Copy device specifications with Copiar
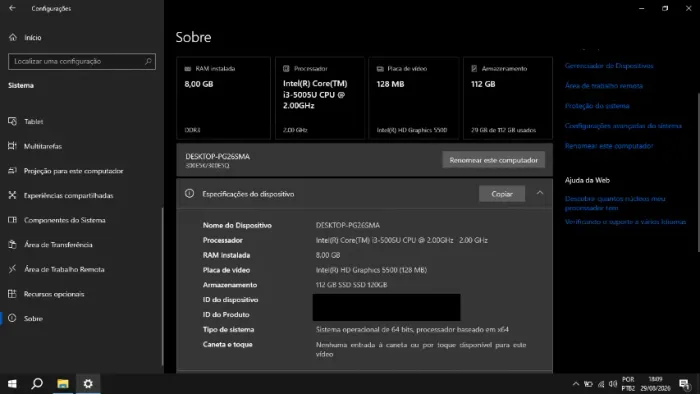Image resolution: width=700 pixels, height=394 pixels. coord(502,194)
